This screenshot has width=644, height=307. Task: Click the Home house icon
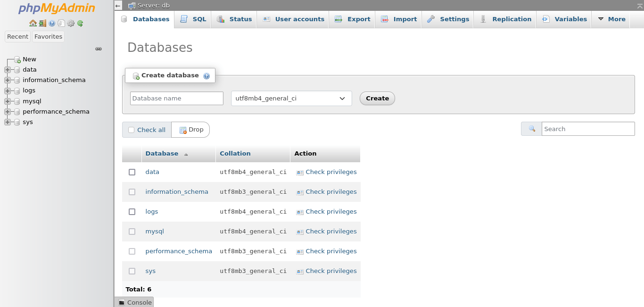(33, 23)
